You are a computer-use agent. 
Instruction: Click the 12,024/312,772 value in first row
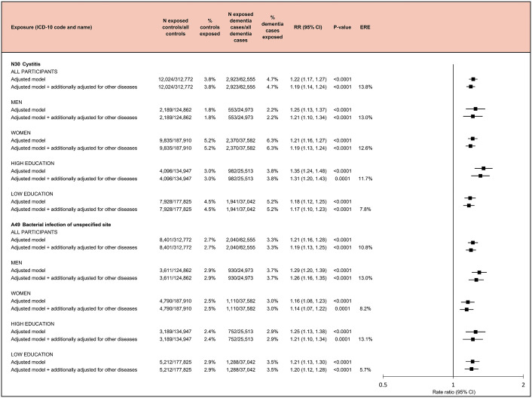[176, 79]
